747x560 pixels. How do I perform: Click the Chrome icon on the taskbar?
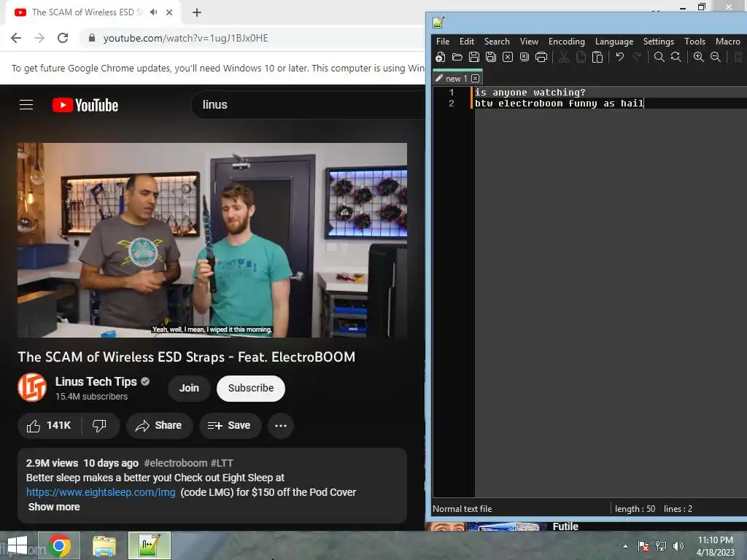pos(60,545)
